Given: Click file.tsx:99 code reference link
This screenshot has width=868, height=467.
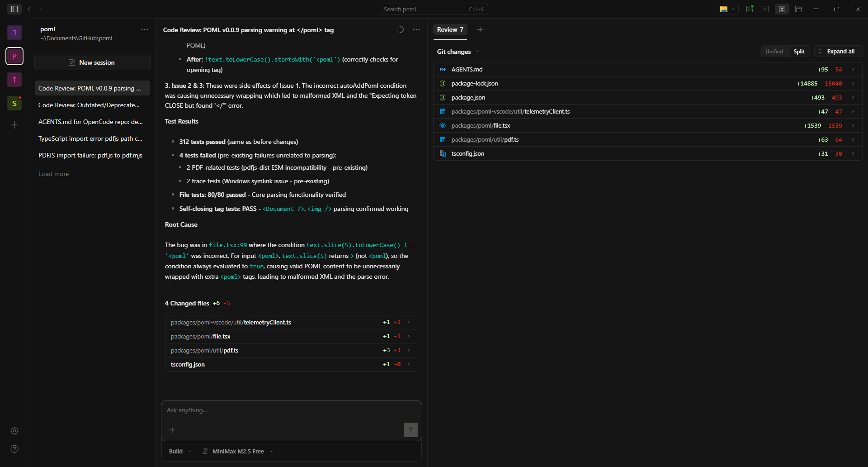Looking at the screenshot, I should click(228, 245).
